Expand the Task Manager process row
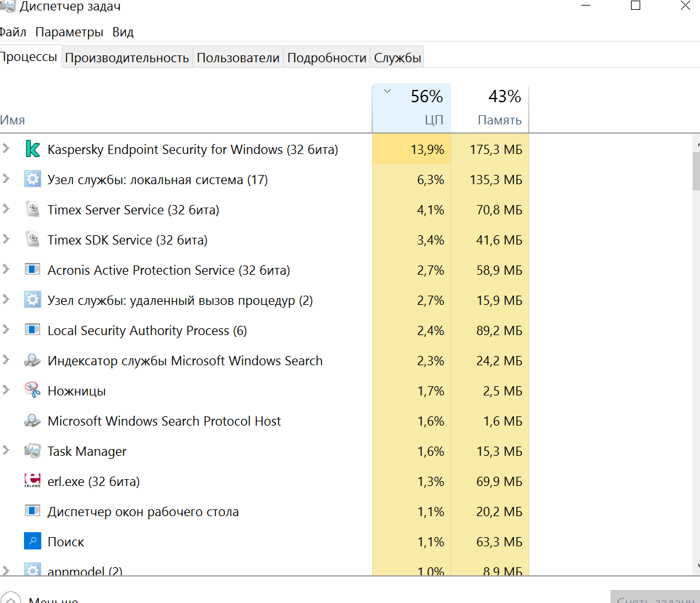 [6, 450]
